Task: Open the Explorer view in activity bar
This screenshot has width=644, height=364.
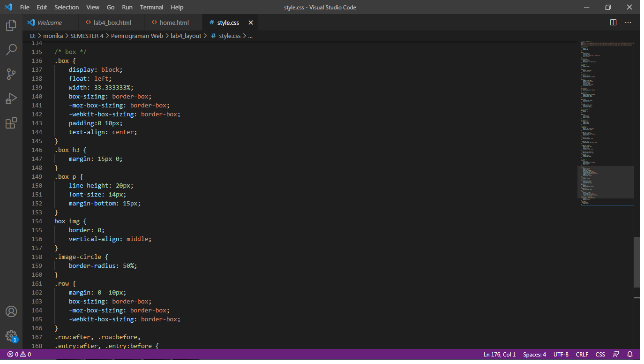Action: pyautogui.click(x=11, y=25)
